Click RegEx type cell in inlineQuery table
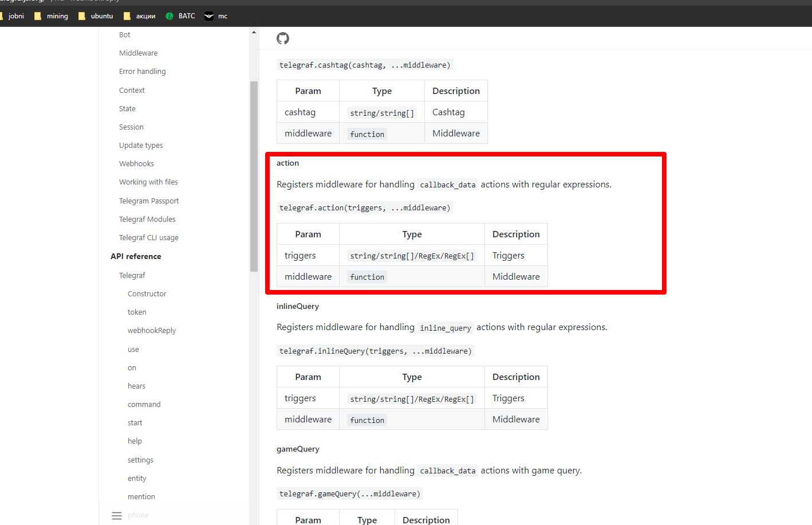This screenshot has width=812, height=525. tap(412, 399)
